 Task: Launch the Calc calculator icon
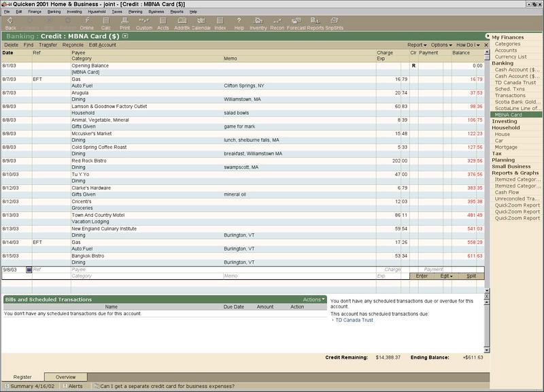click(x=106, y=23)
